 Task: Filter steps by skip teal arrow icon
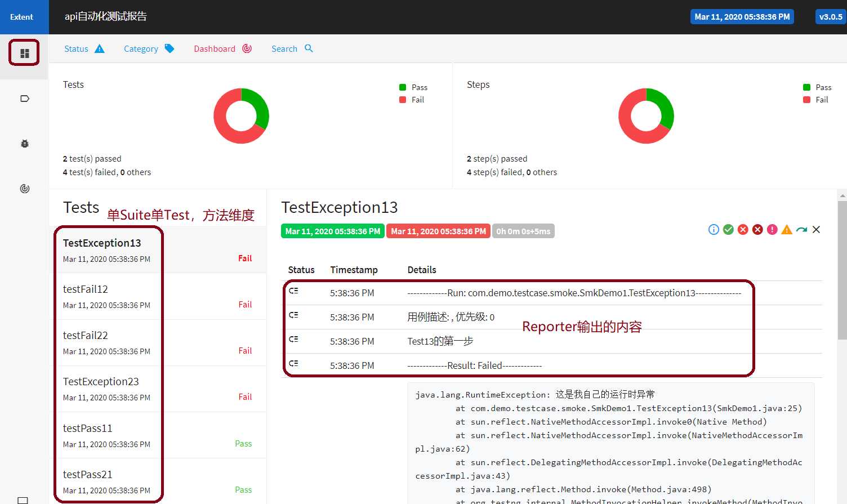pyautogui.click(x=801, y=229)
